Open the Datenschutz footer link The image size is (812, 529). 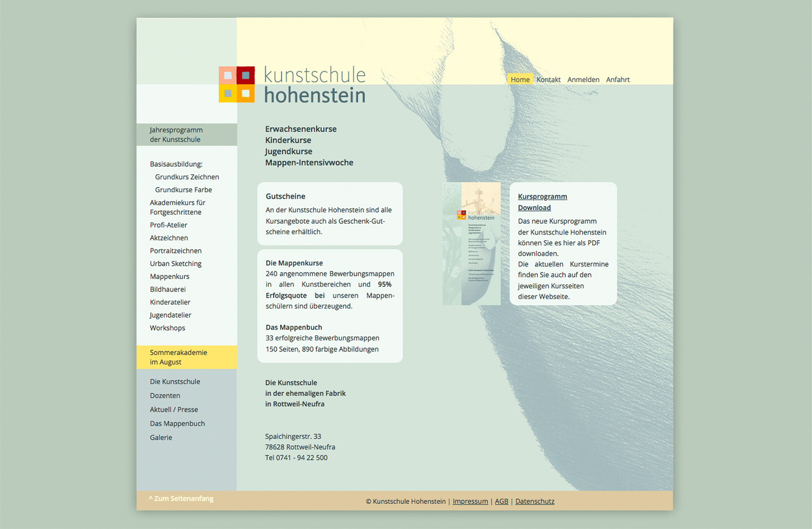(x=534, y=501)
